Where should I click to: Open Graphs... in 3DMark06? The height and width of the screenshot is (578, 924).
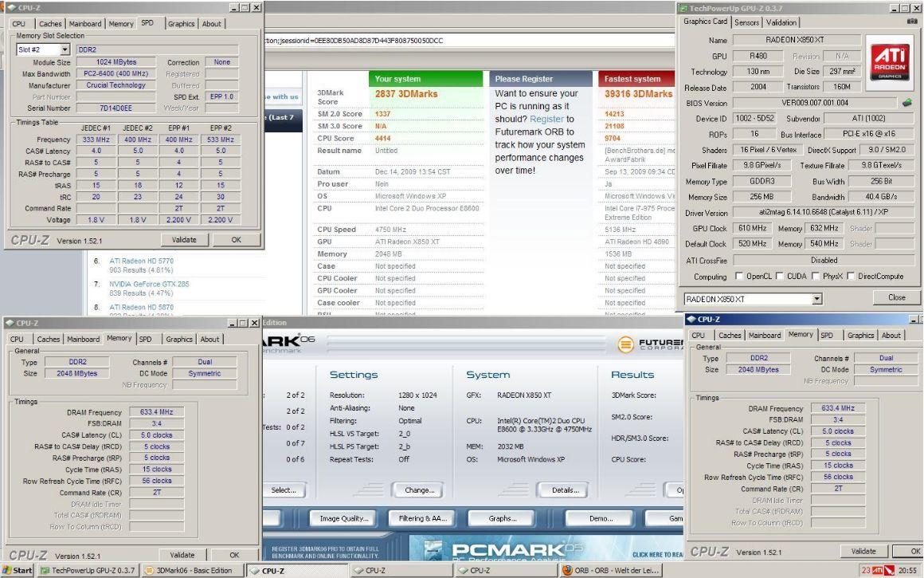[x=502, y=518]
